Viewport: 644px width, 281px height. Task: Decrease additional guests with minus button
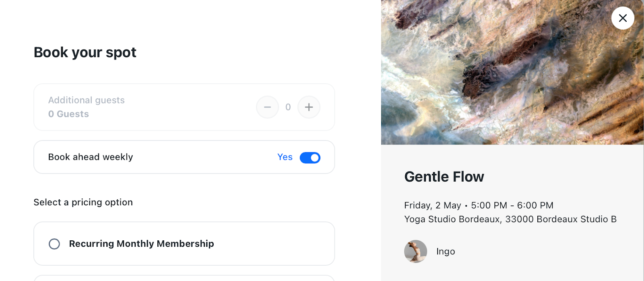pyautogui.click(x=267, y=107)
